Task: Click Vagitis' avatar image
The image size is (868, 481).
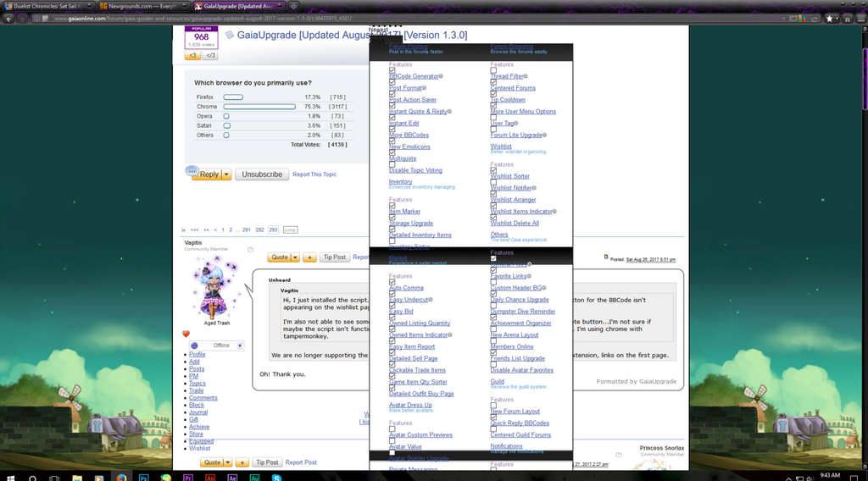Action: point(214,289)
